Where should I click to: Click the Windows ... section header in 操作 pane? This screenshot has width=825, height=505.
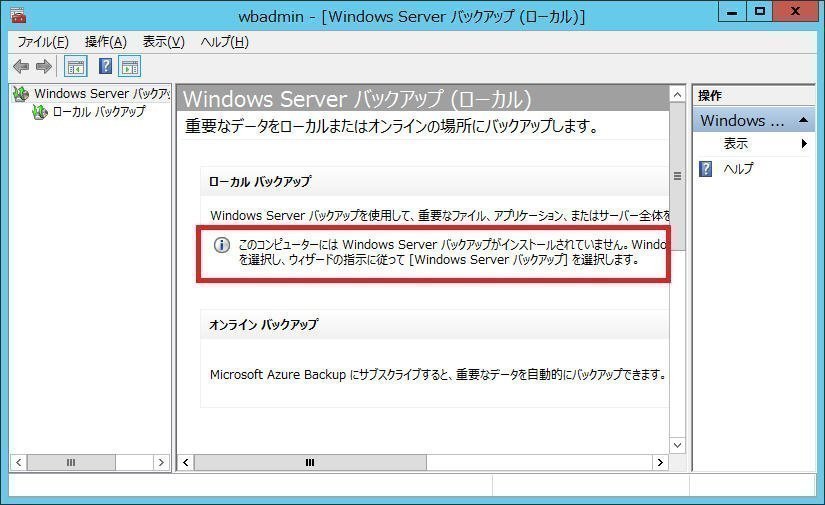753,120
